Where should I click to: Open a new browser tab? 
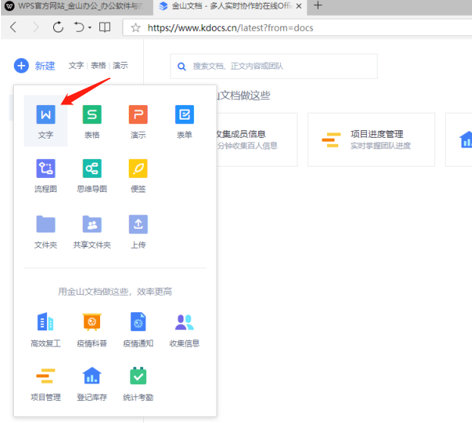(318, 5)
